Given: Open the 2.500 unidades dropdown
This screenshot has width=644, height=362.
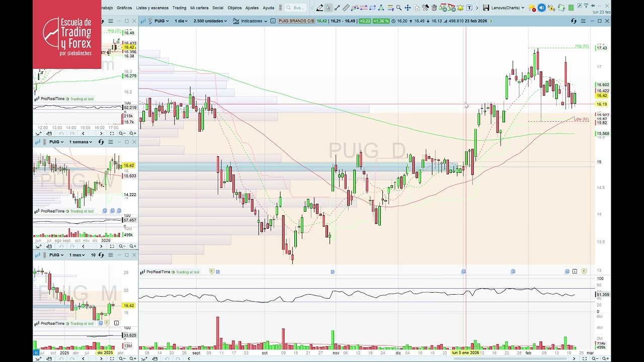Looking at the screenshot, I should click(210, 21).
